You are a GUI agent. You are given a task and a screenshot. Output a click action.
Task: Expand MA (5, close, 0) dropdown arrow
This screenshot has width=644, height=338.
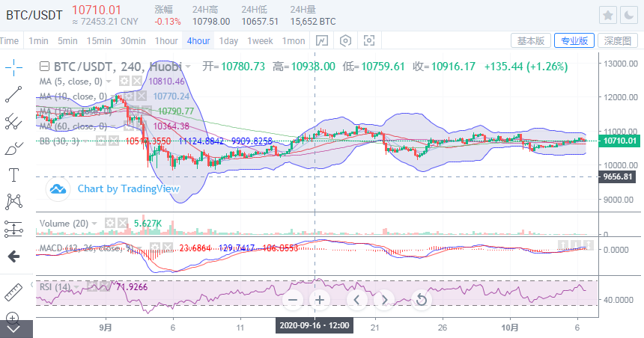pyautogui.click(x=109, y=82)
